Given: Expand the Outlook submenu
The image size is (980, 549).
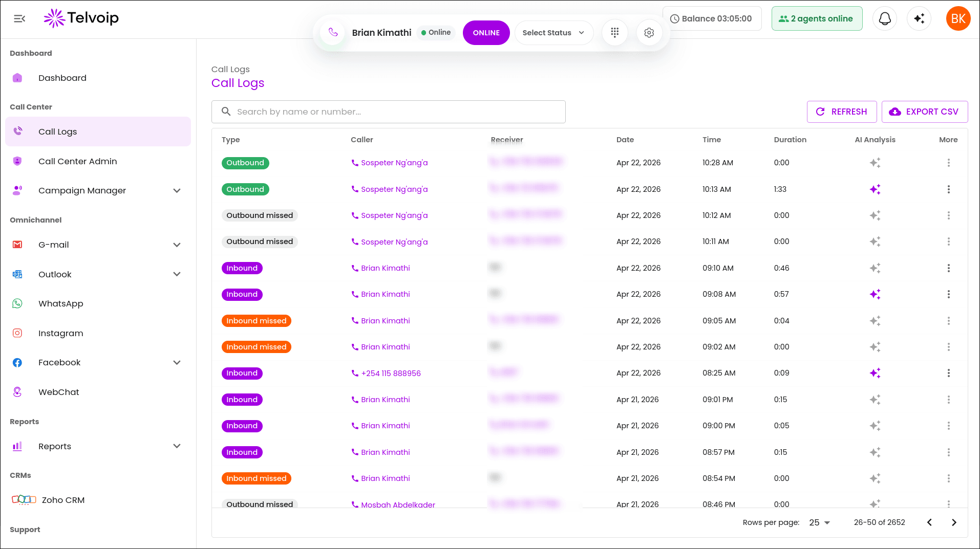Looking at the screenshot, I should (177, 274).
